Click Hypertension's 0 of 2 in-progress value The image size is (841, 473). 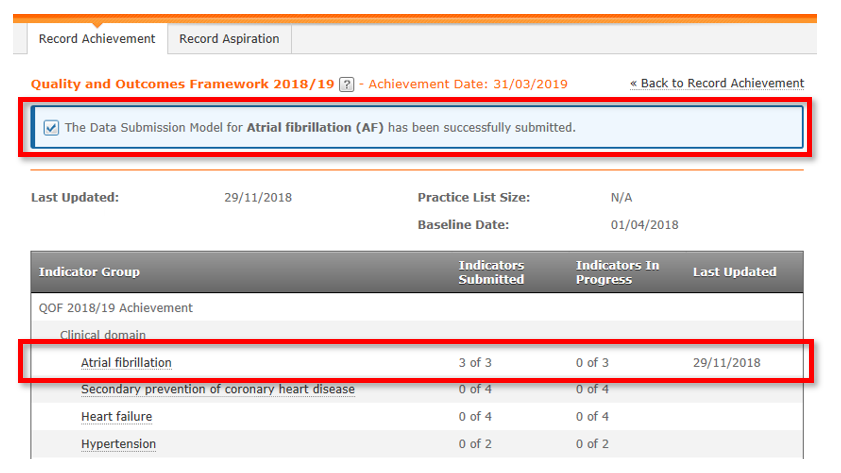pyautogui.click(x=592, y=444)
